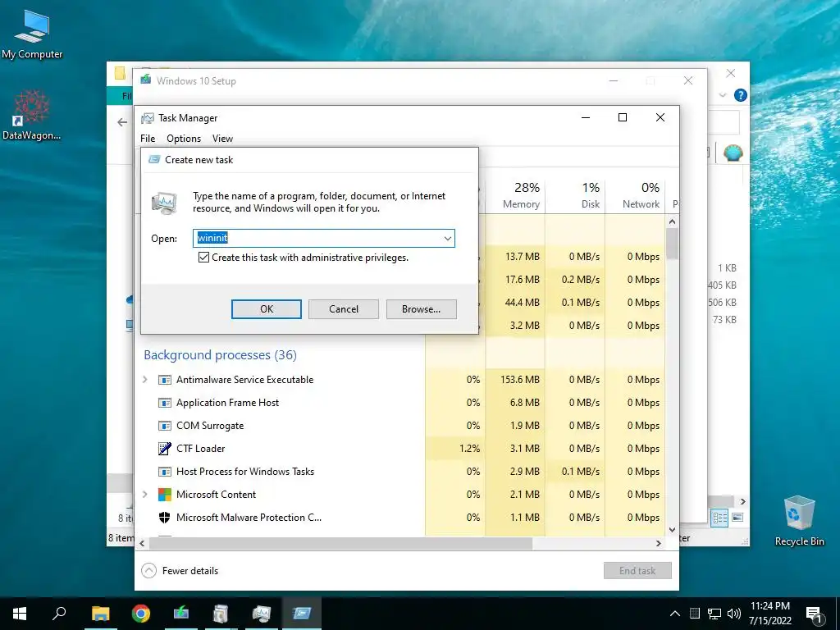Click the explorer back arrow
The image size is (840, 630).
click(x=122, y=122)
